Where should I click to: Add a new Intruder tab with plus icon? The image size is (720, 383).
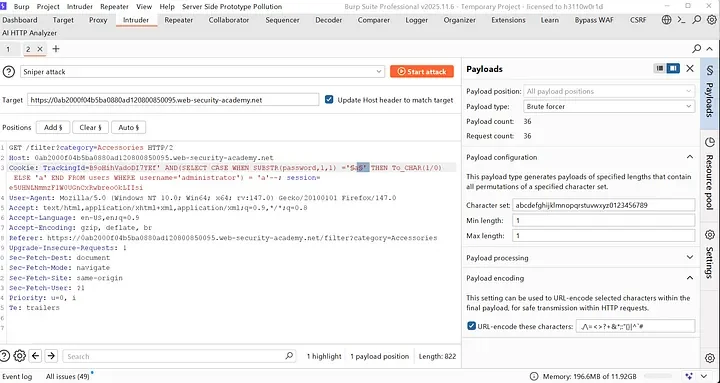click(x=56, y=49)
